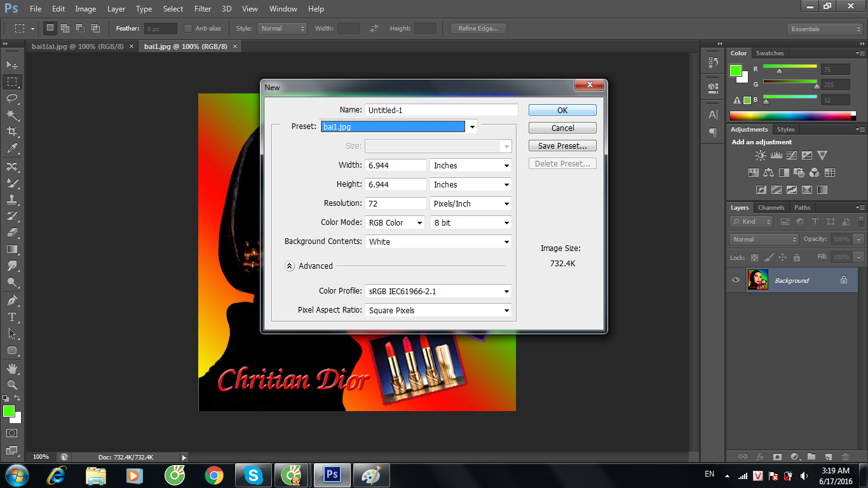The height and width of the screenshot is (488, 868).
Task: Open the Filter menu
Action: [203, 9]
